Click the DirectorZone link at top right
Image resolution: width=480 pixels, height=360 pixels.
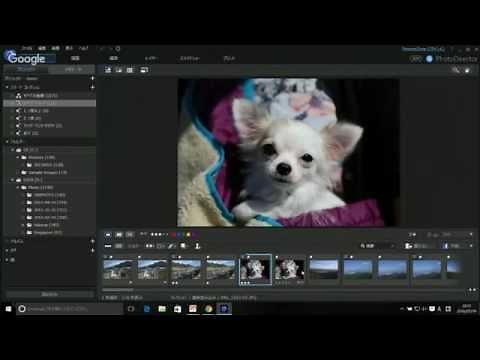coord(423,49)
